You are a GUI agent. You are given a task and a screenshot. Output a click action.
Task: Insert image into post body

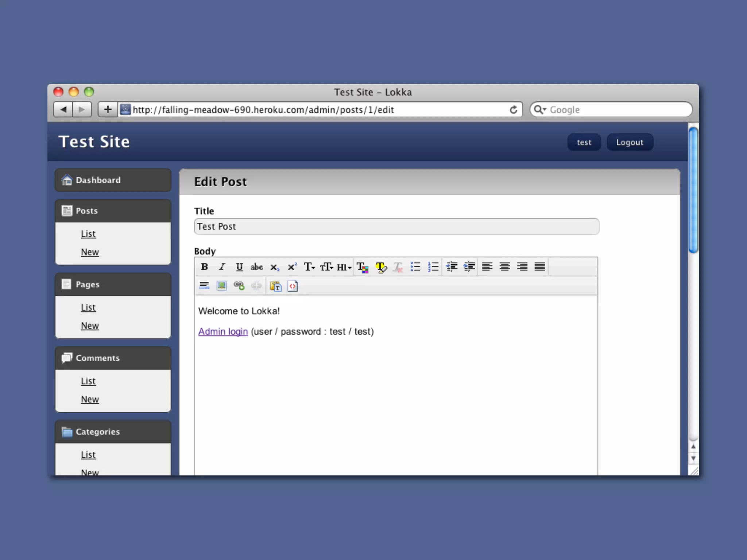pyautogui.click(x=222, y=286)
